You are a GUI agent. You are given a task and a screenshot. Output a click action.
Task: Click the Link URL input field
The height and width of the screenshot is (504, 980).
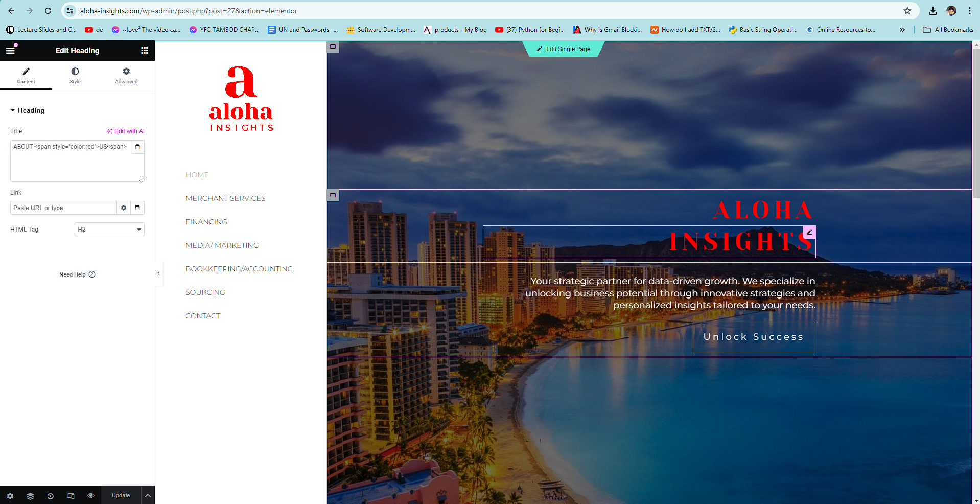tap(63, 208)
